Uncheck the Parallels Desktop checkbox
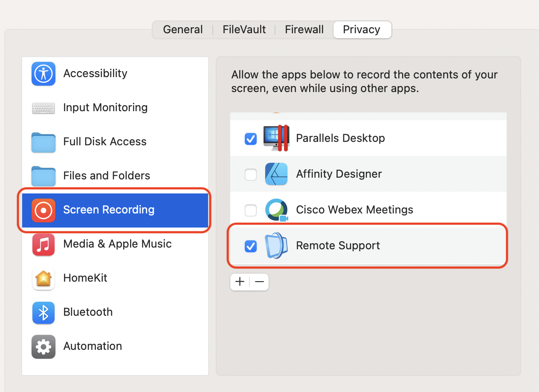Screen dimensions: 539x392 point(251,139)
